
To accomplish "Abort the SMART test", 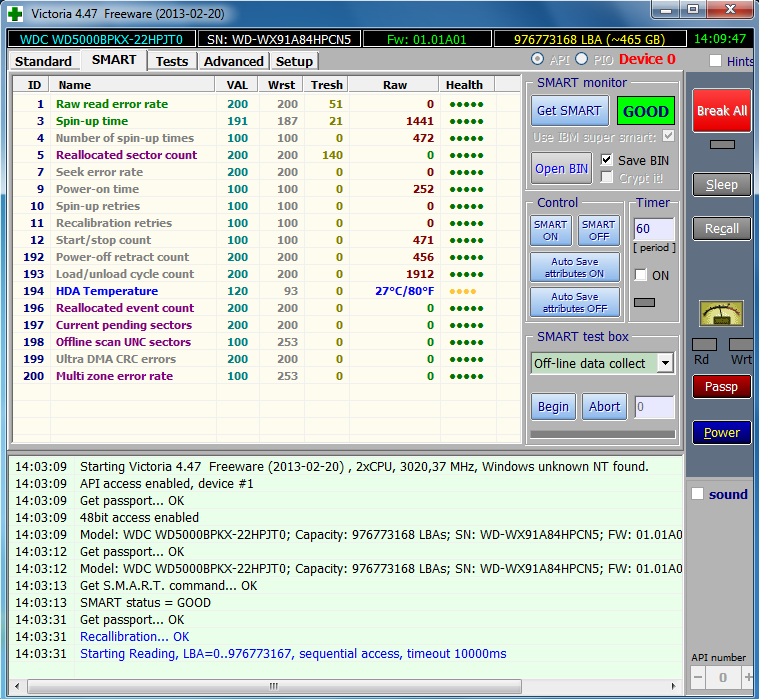I will (605, 407).
